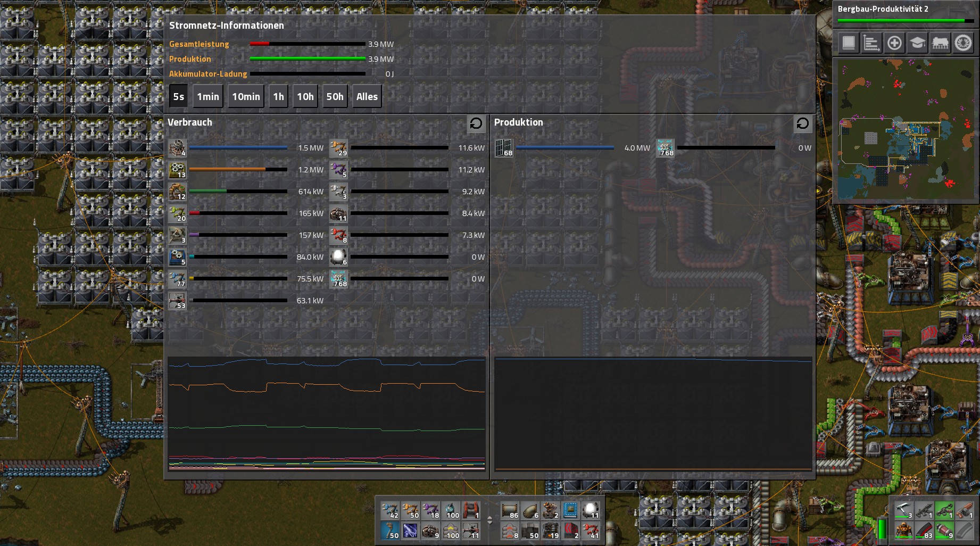Screen dimensions: 980x546
Task: Click the yellow inserter icon with count 29
Action: 338,148
